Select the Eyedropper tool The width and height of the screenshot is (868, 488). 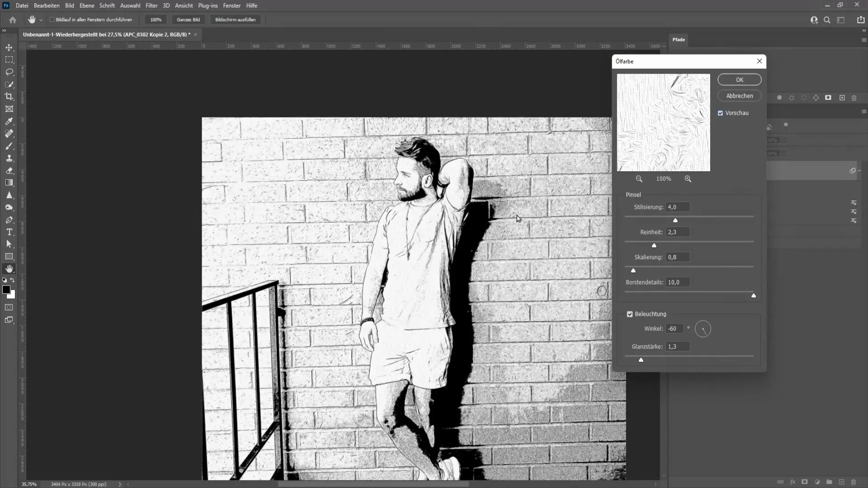tap(9, 121)
